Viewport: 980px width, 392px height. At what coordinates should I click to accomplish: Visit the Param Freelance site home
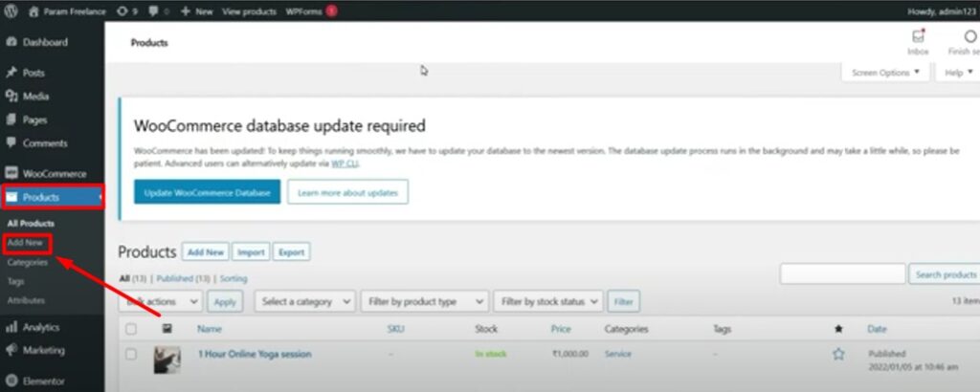68,11
